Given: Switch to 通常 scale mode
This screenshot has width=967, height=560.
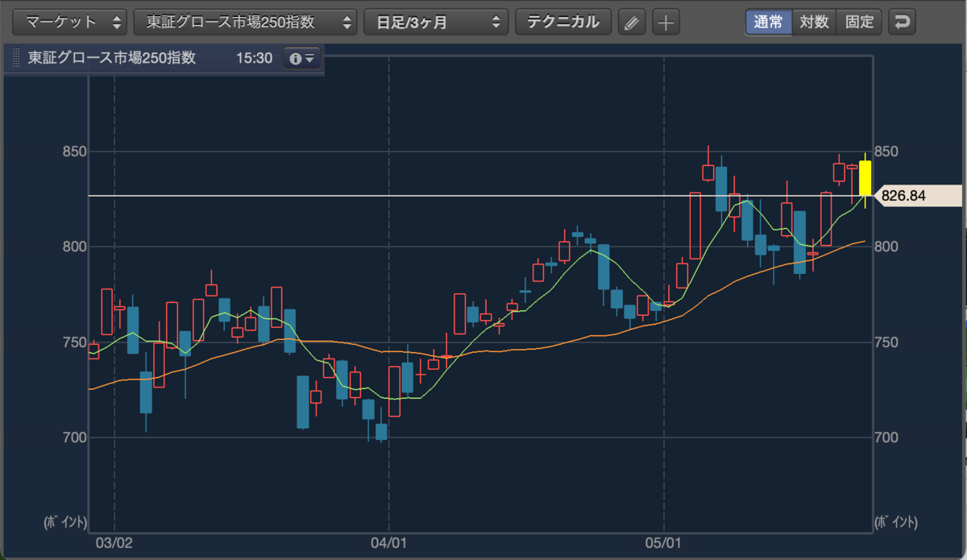Looking at the screenshot, I should point(769,22).
